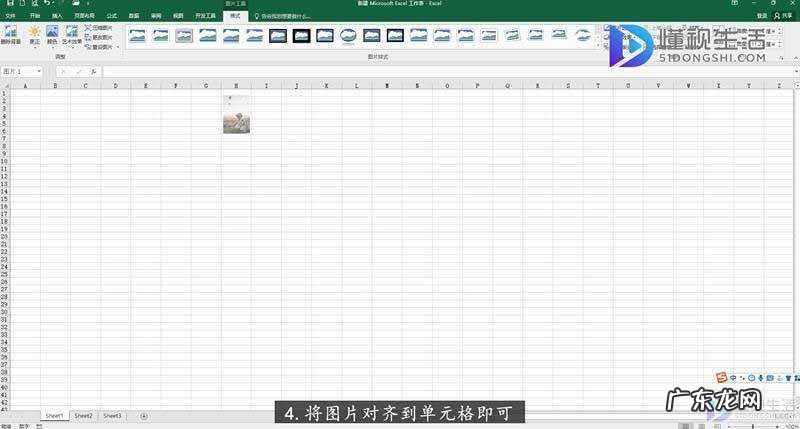Apply the Beveled Oval Black picture style
The height and width of the screenshot is (429, 800).
pyautogui.click(x=348, y=35)
